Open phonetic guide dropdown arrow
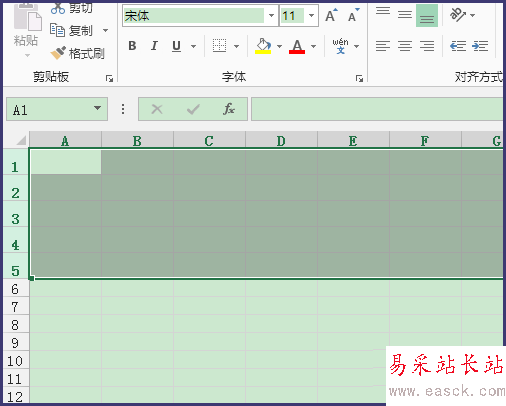 pos(356,46)
